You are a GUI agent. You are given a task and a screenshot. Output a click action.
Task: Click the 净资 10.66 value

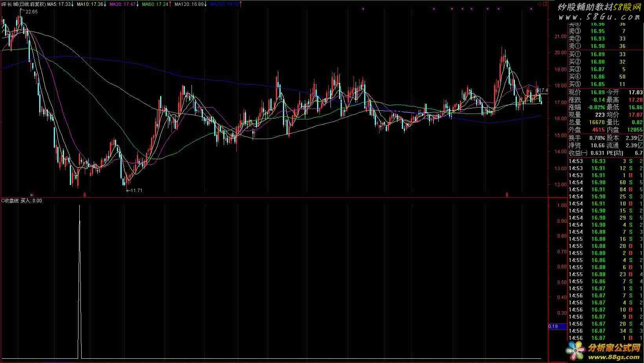pyautogui.click(x=598, y=145)
